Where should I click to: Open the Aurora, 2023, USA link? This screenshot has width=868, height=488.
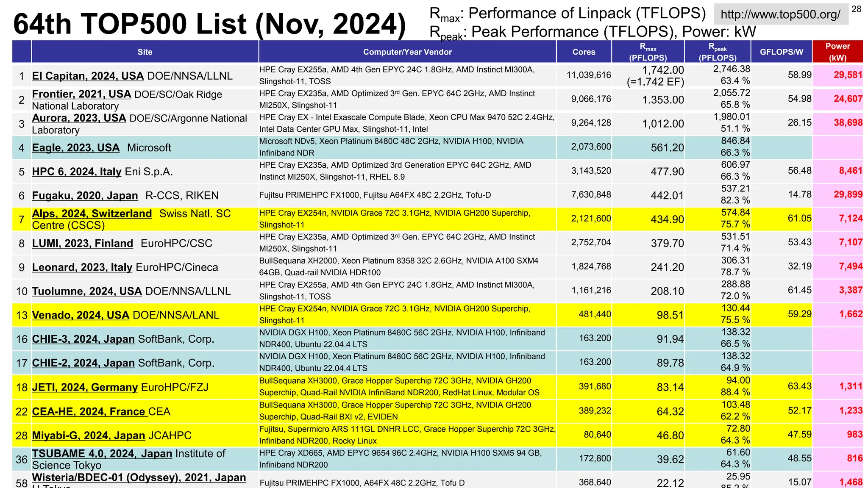click(x=79, y=118)
